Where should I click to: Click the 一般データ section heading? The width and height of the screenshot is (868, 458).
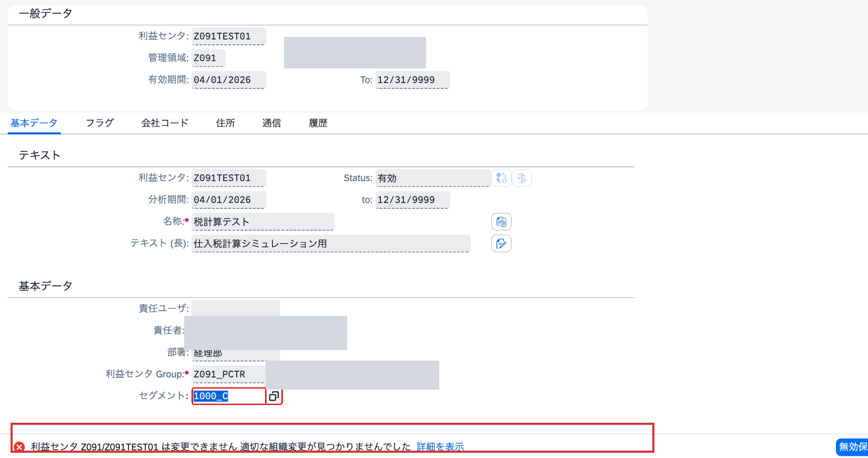(x=46, y=14)
